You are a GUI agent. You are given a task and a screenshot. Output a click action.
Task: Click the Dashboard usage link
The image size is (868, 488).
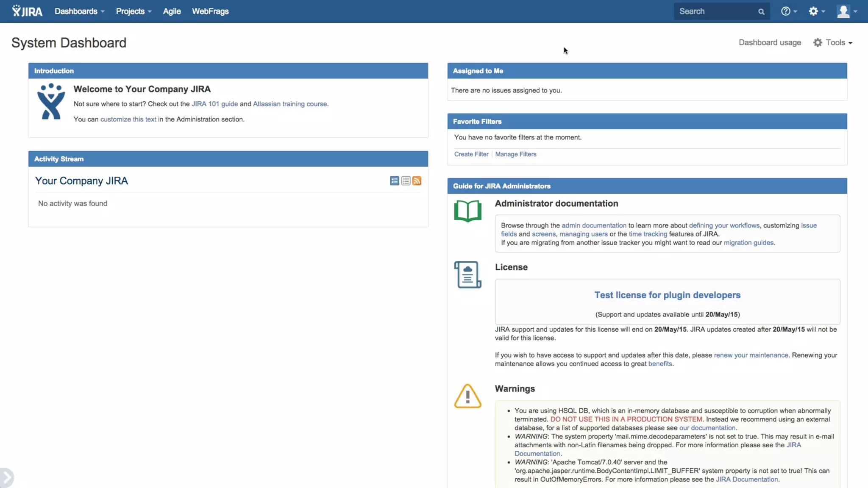(770, 42)
